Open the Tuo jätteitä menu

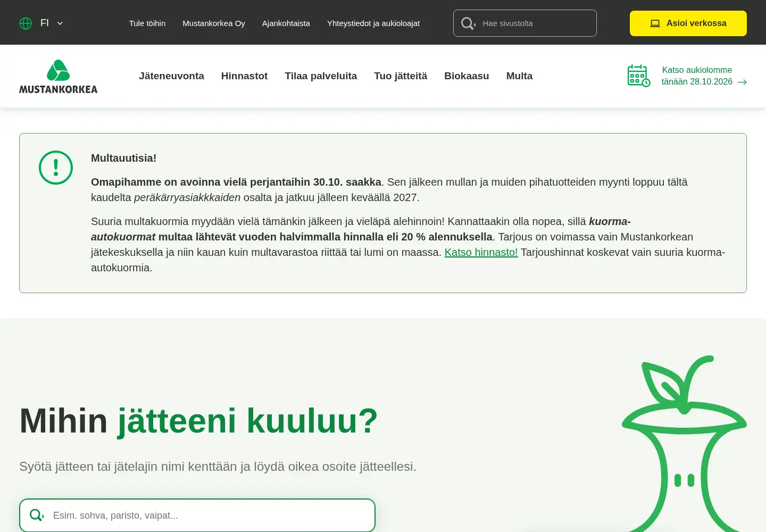[401, 76]
